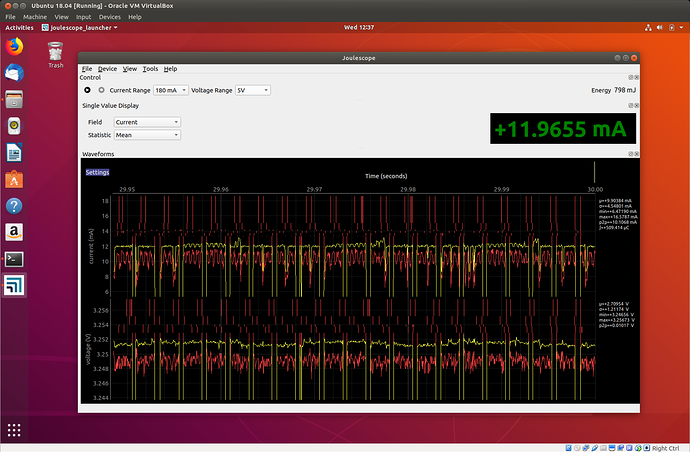This screenshot has height=452, width=690.
Task: Float the Single Value Display panel
Action: (x=631, y=106)
